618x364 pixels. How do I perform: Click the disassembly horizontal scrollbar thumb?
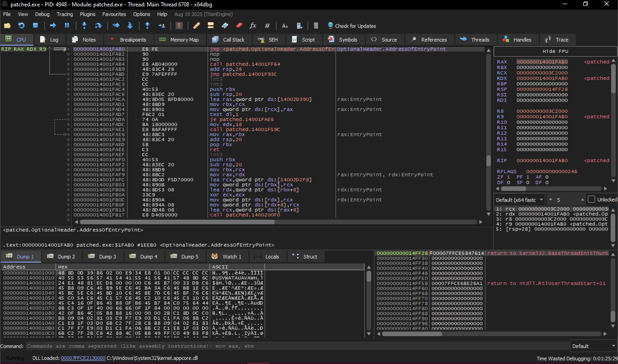pos(177,222)
